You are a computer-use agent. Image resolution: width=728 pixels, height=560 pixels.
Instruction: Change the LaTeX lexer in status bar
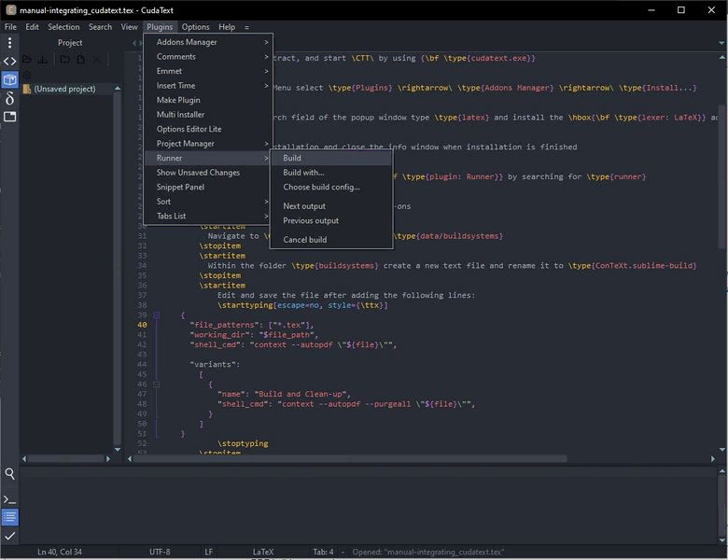[x=263, y=552]
